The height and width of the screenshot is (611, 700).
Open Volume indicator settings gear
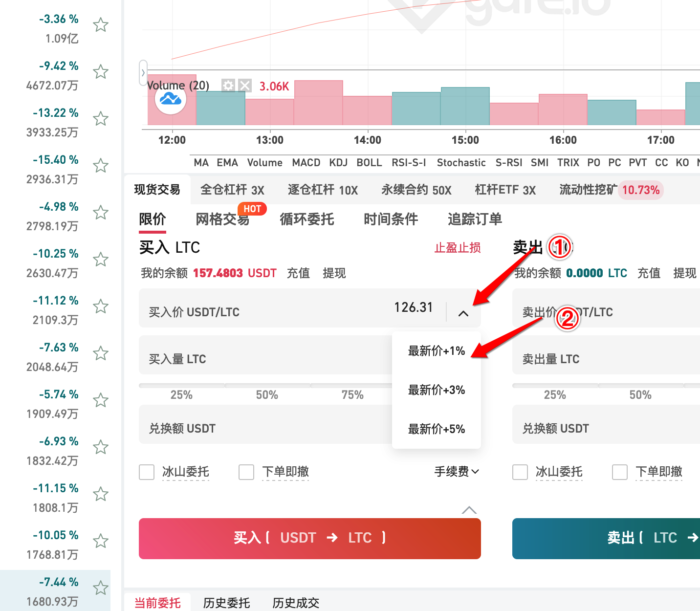[228, 86]
